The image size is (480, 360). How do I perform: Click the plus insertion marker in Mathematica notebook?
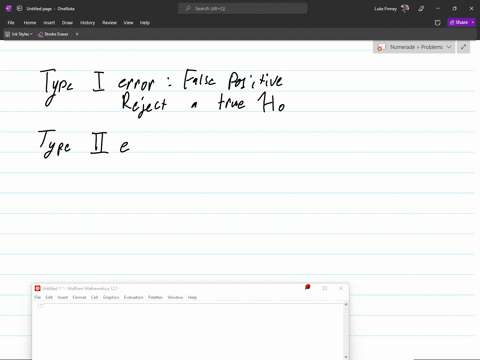[41, 305]
